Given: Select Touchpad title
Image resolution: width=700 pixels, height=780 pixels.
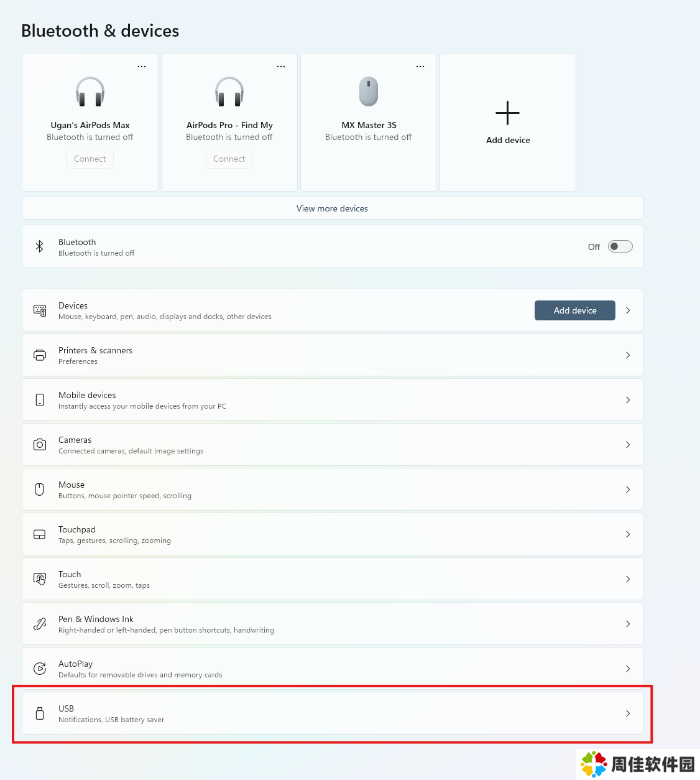Looking at the screenshot, I should pos(77,529).
